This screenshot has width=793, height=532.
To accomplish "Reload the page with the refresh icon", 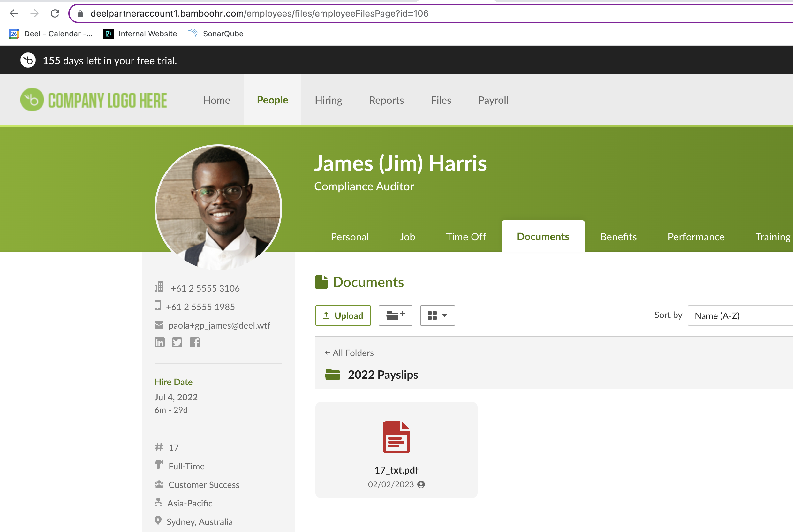I will [x=55, y=13].
